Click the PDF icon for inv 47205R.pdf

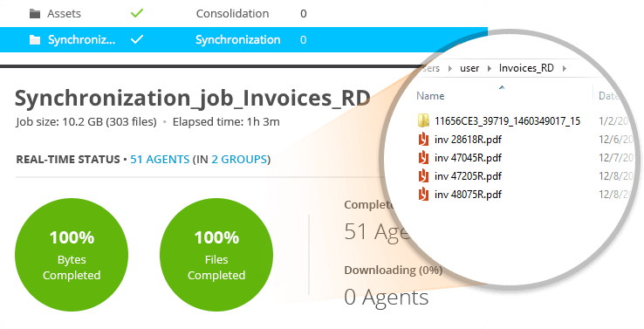423,176
